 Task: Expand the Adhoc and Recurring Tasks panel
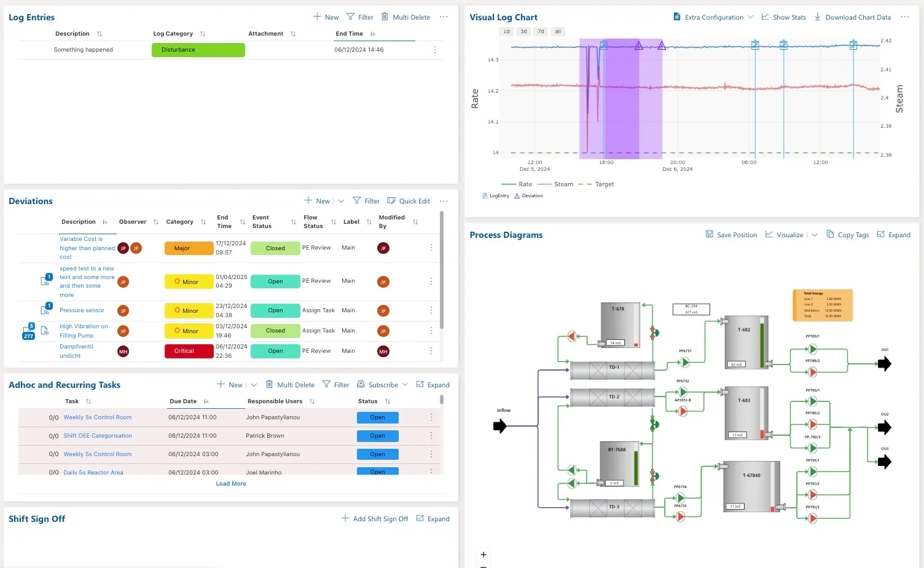click(x=433, y=385)
